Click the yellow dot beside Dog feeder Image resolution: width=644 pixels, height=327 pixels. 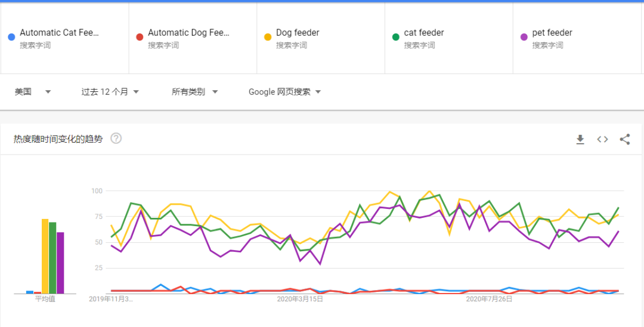point(268,37)
